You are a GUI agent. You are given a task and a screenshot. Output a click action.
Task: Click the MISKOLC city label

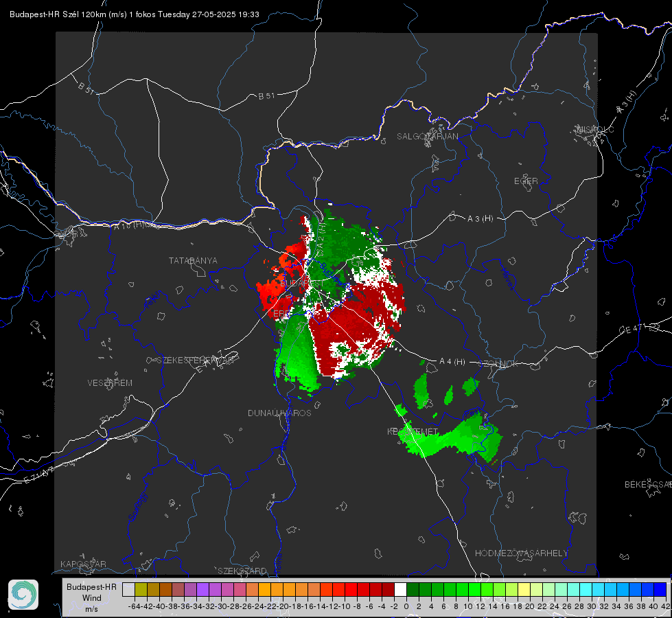tap(595, 129)
